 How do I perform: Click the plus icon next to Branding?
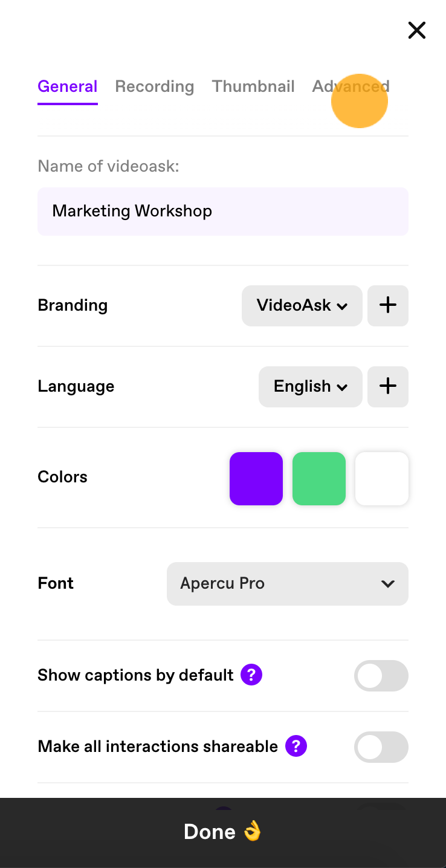tap(388, 305)
